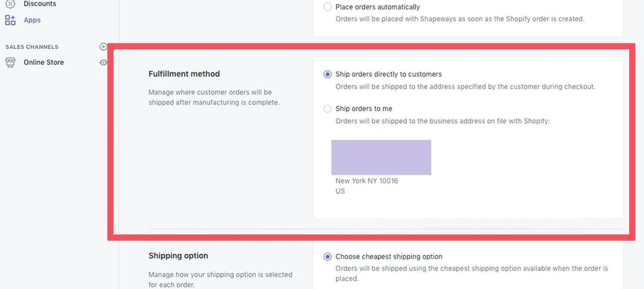Click the Fulfillment method heading
Image resolution: width=644 pixels, height=289 pixels.
point(184,74)
